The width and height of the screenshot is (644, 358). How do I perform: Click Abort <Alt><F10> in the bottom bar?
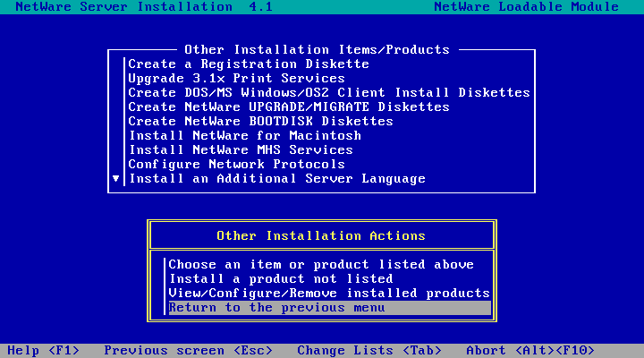tap(530, 351)
